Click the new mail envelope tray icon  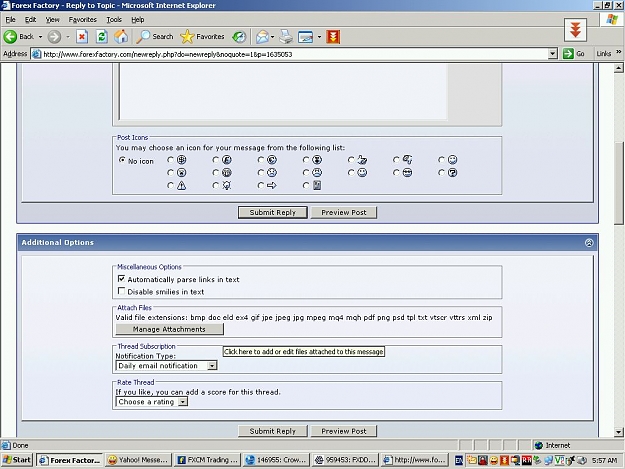472,460
